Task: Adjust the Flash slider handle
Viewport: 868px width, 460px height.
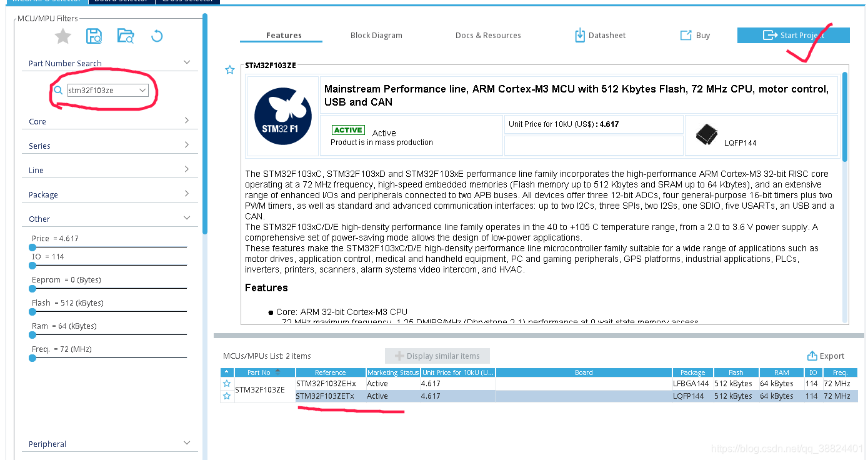Action: (x=32, y=312)
